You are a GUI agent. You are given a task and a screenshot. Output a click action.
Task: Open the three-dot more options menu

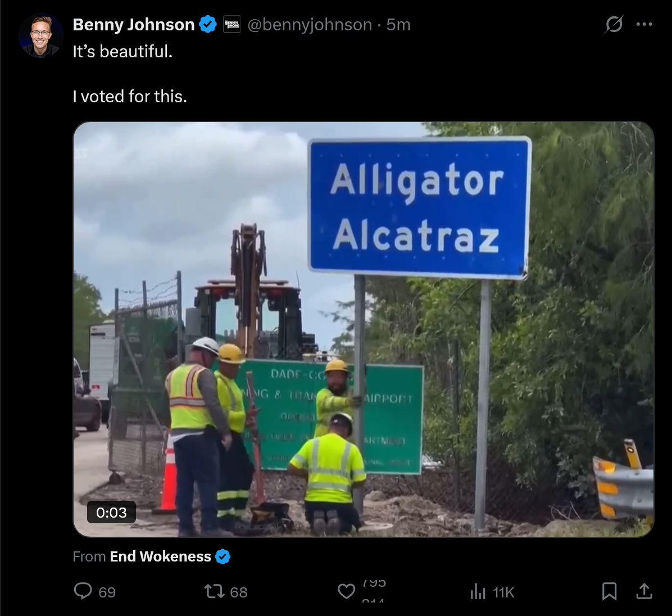point(644,24)
